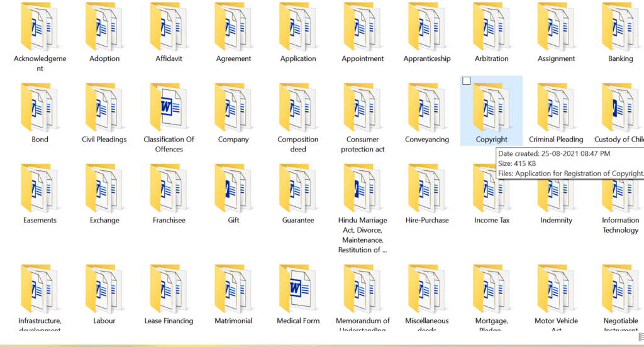
Task: Click the Hire-Purchase folder icon
Action: point(427,189)
